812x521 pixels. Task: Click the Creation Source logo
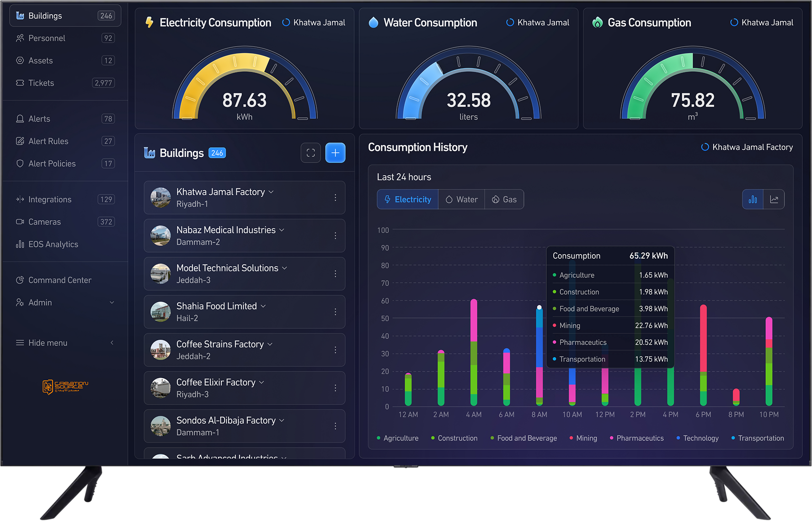tap(65, 387)
